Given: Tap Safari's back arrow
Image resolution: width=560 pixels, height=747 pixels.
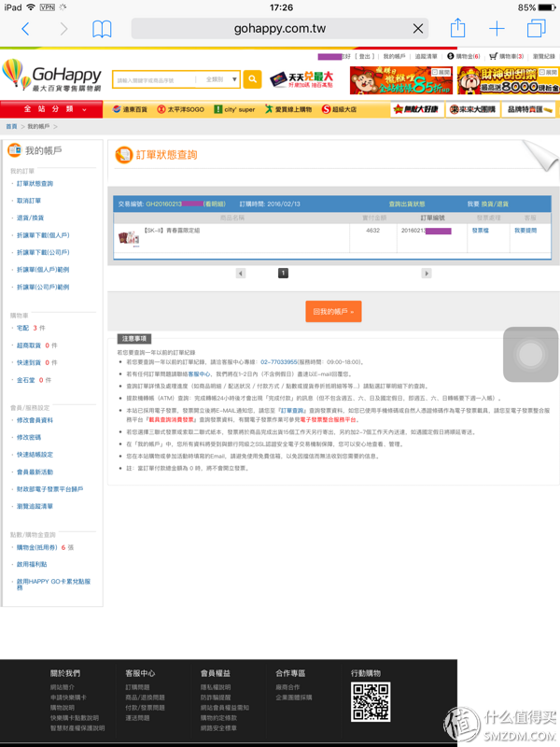Looking at the screenshot, I should click(x=26, y=29).
